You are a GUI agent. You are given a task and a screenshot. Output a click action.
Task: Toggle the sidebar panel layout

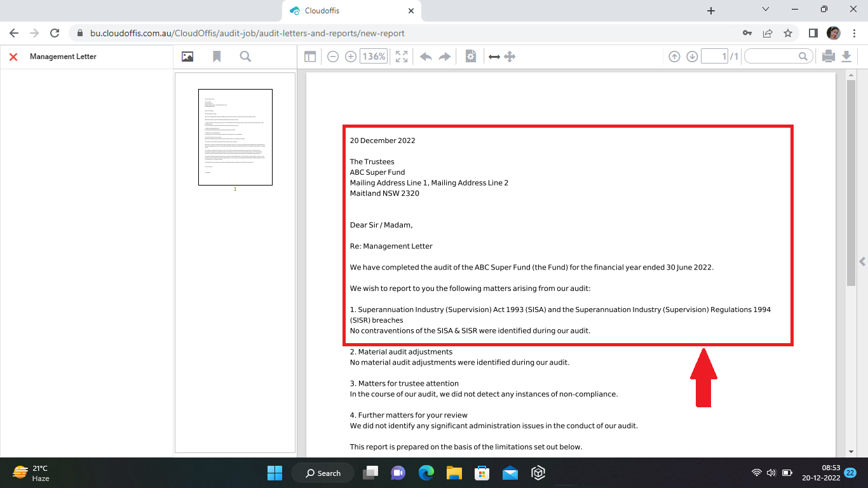pyautogui.click(x=310, y=57)
